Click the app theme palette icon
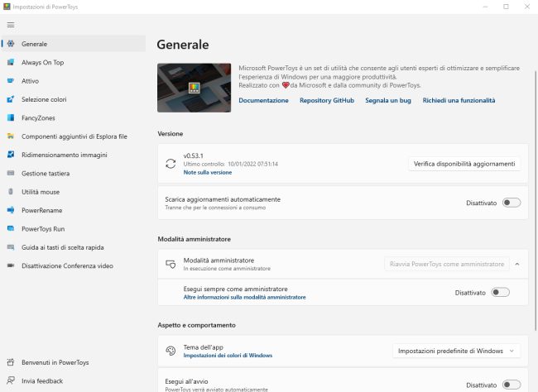 coord(171,351)
